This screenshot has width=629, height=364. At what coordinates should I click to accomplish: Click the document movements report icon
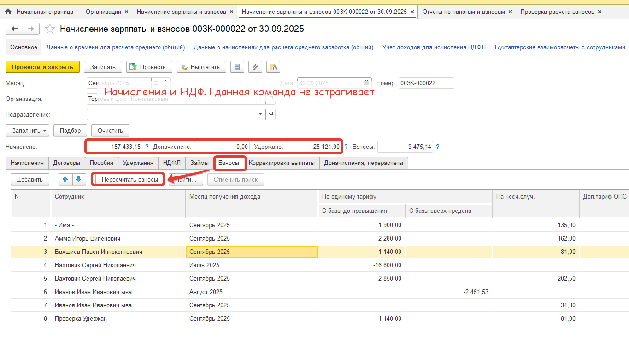[x=274, y=67]
